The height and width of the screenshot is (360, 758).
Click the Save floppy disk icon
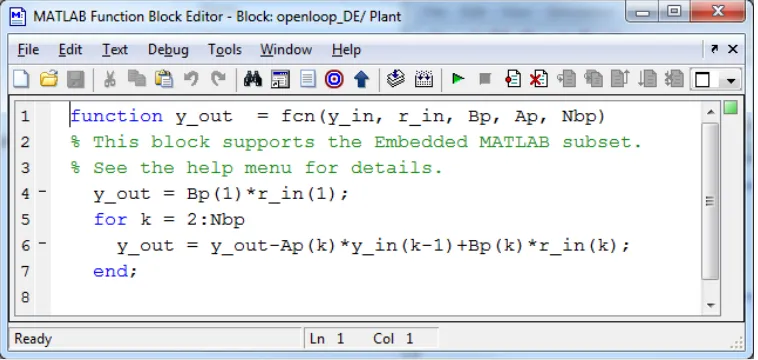click(75, 79)
